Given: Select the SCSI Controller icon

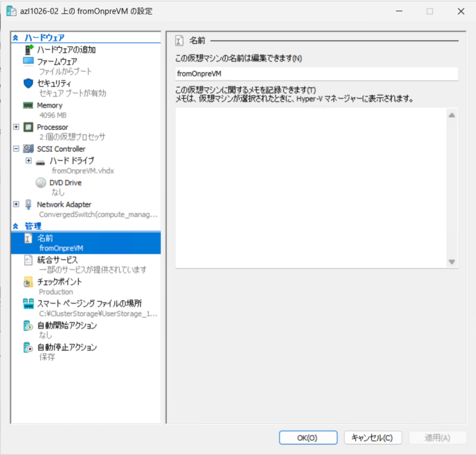Looking at the screenshot, I should [x=27, y=149].
